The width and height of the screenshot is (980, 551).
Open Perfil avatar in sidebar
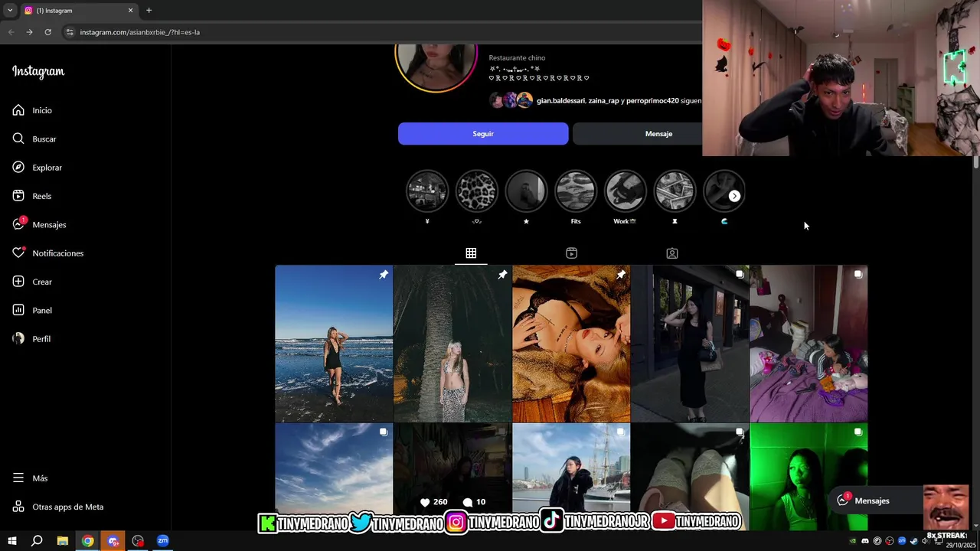pyautogui.click(x=18, y=338)
